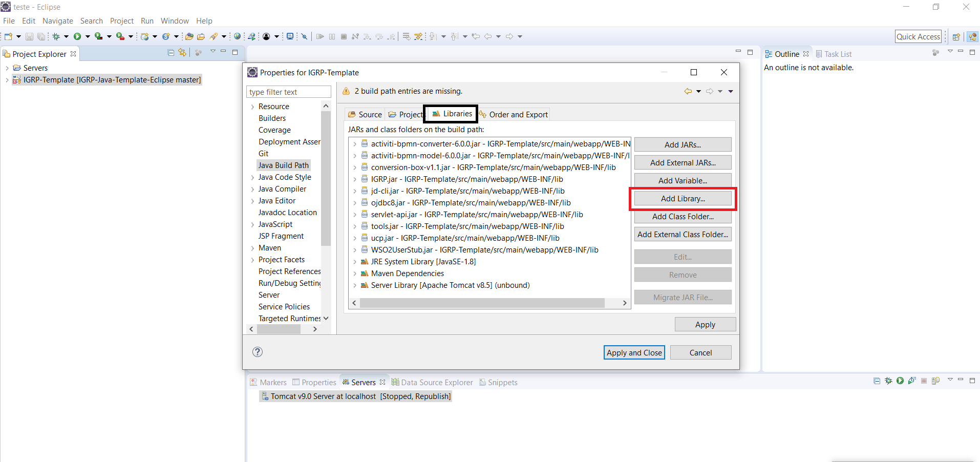Open the Run button dropdown arrow

coord(88,36)
